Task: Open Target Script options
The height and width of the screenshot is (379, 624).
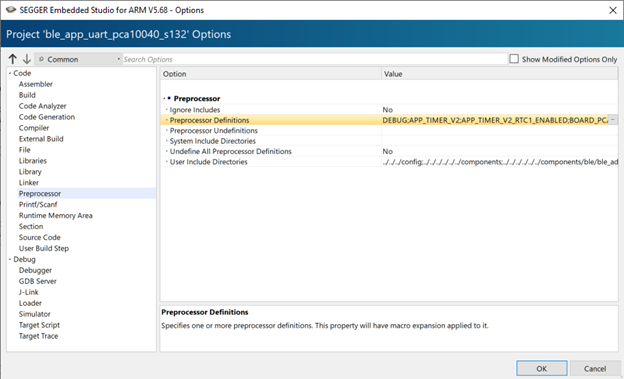Action: tap(39, 325)
